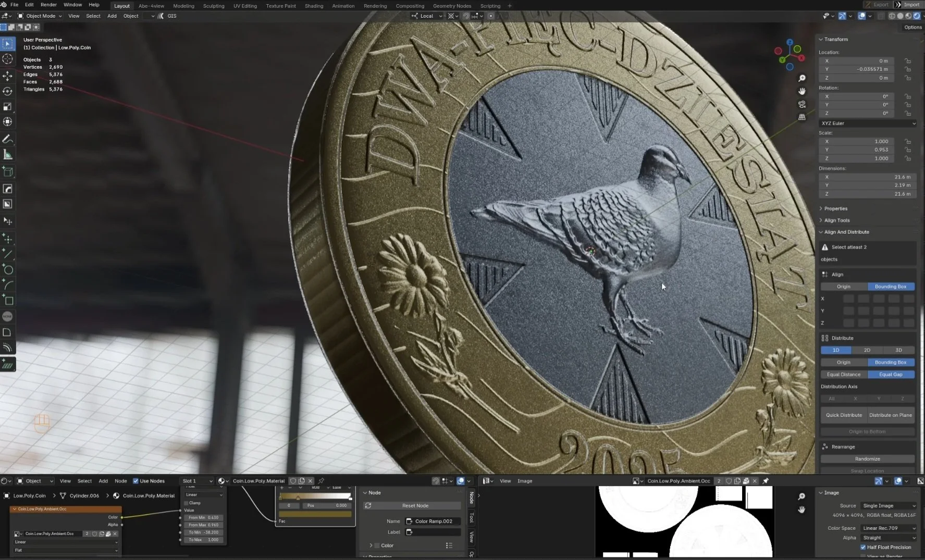Switch perspective/orthographic grid icon
Screen dimensions: 925x560
[x=802, y=117]
